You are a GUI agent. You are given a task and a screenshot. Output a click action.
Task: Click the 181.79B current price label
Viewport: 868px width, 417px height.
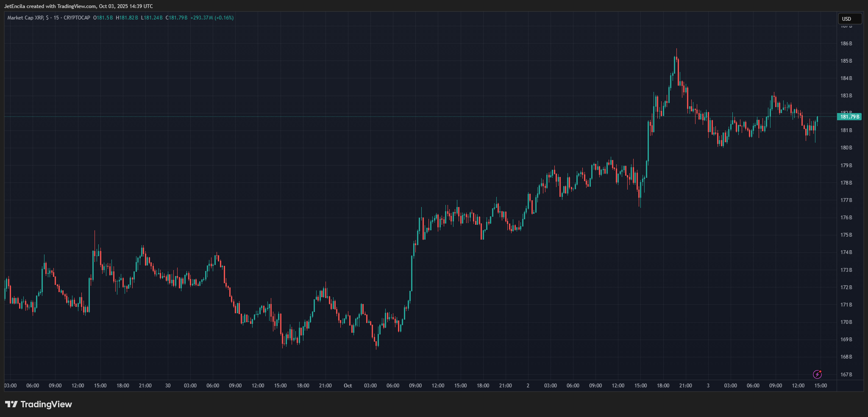(x=849, y=117)
